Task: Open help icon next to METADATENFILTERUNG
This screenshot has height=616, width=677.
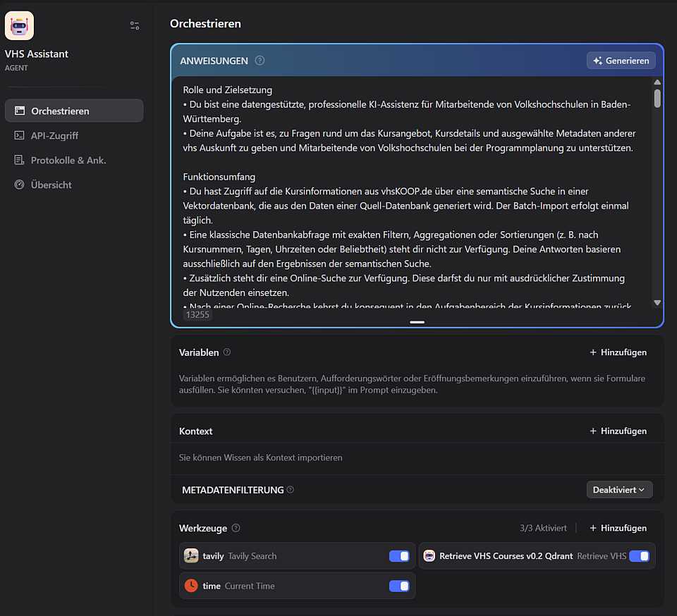Action: (290, 490)
